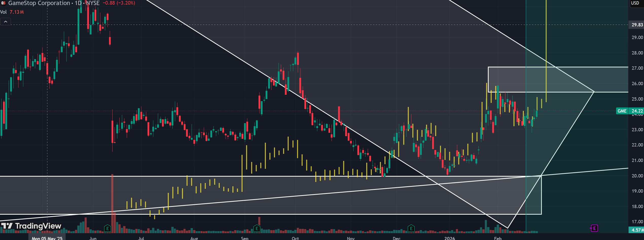Click the 18.00 price scale label
Image resolution: width=644 pixels, height=240 pixels.
(x=637, y=207)
